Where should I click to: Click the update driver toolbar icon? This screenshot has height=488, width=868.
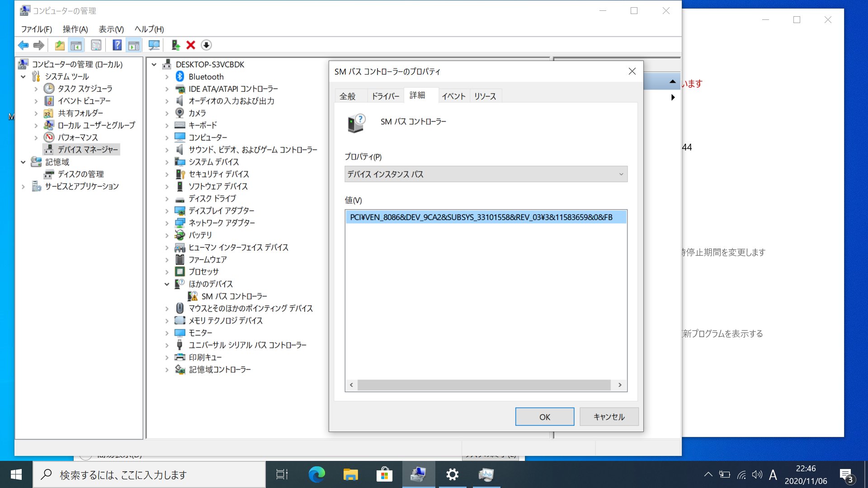(x=176, y=45)
